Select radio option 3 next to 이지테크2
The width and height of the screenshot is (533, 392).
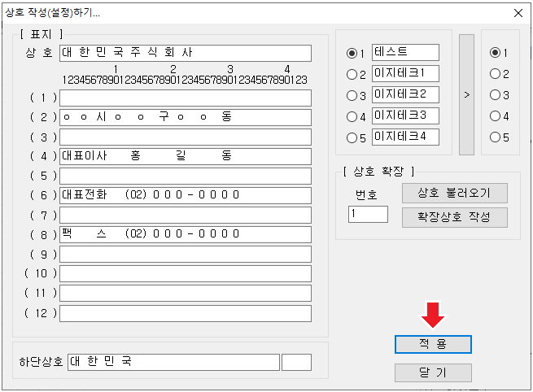click(x=352, y=95)
